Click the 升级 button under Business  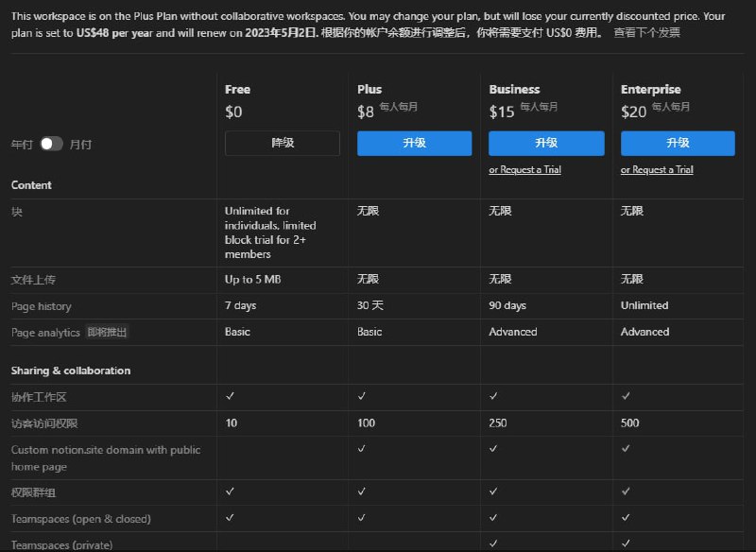click(x=546, y=143)
